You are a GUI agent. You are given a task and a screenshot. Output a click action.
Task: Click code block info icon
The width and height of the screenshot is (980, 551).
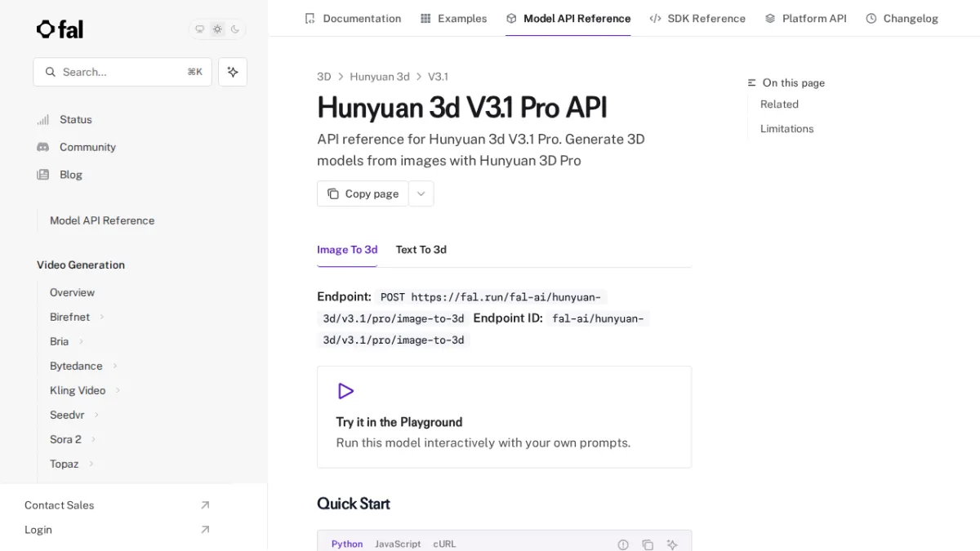[x=623, y=544]
